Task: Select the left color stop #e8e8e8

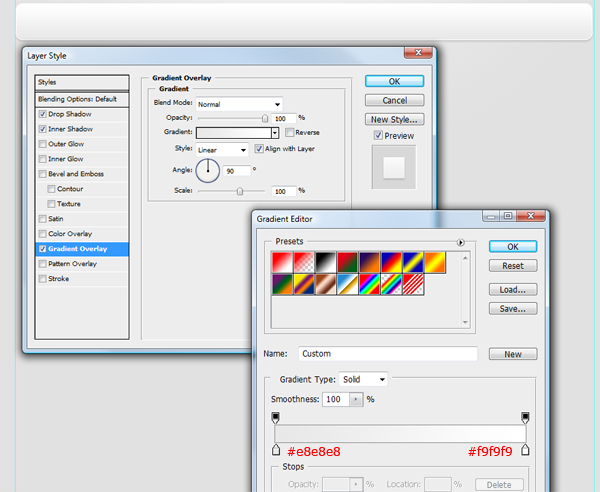Action: 276,450
